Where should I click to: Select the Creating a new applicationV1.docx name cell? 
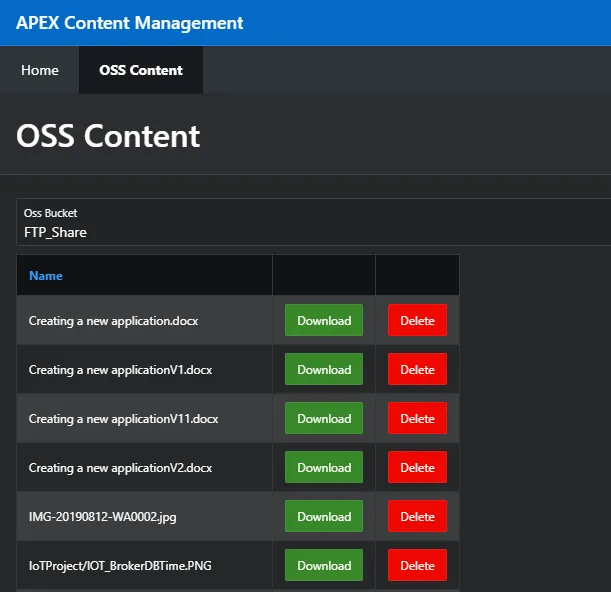(145, 369)
